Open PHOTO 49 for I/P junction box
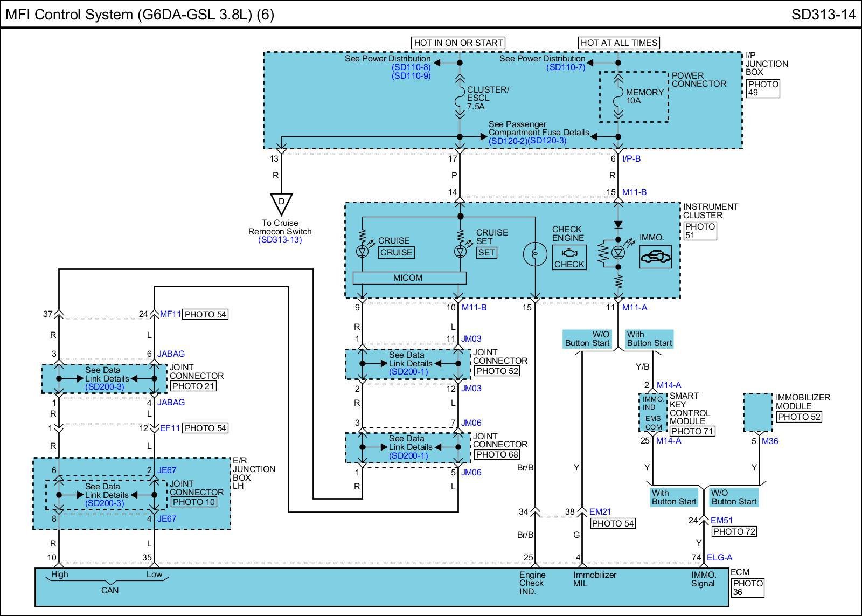862x616 pixels. tap(763, 88)
